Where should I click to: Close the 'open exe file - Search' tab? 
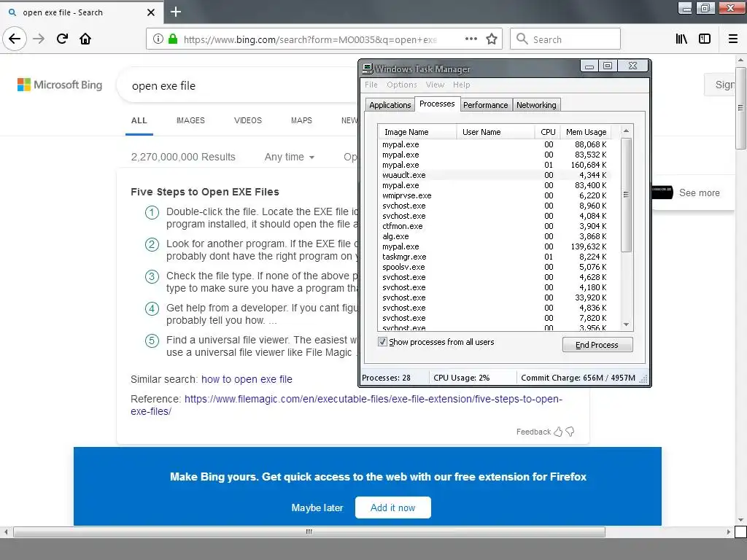151,12
